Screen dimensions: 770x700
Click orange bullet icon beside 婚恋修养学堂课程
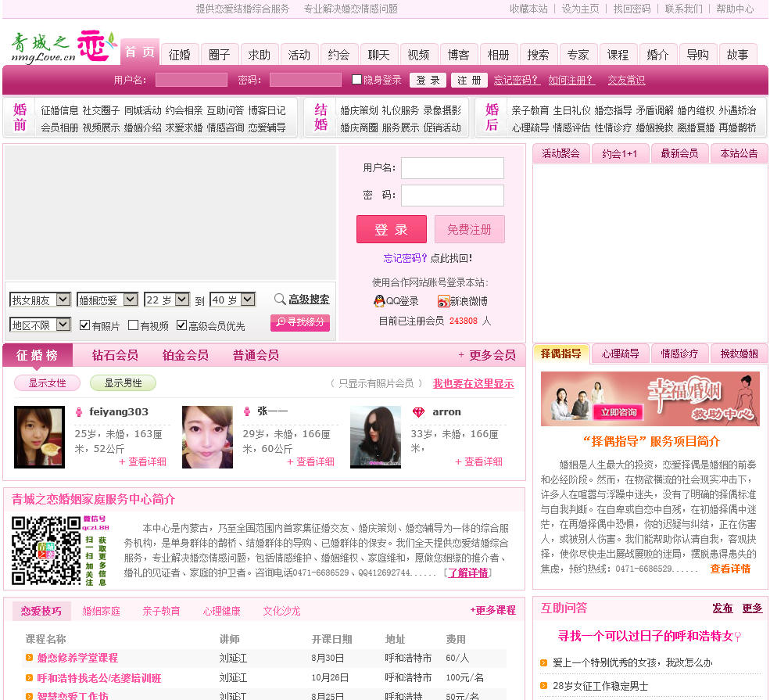click(x=29, y=657)
